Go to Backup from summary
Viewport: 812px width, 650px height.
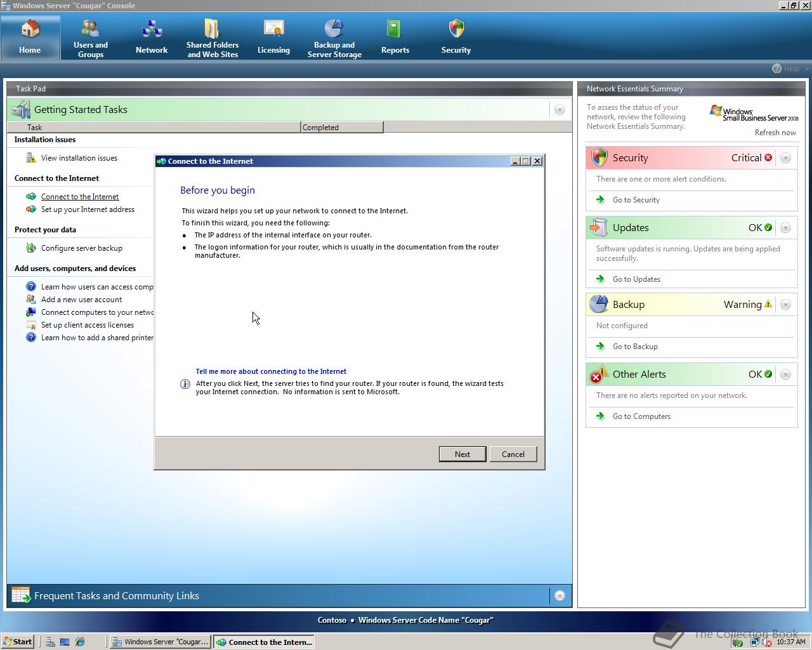coord(635,347)
